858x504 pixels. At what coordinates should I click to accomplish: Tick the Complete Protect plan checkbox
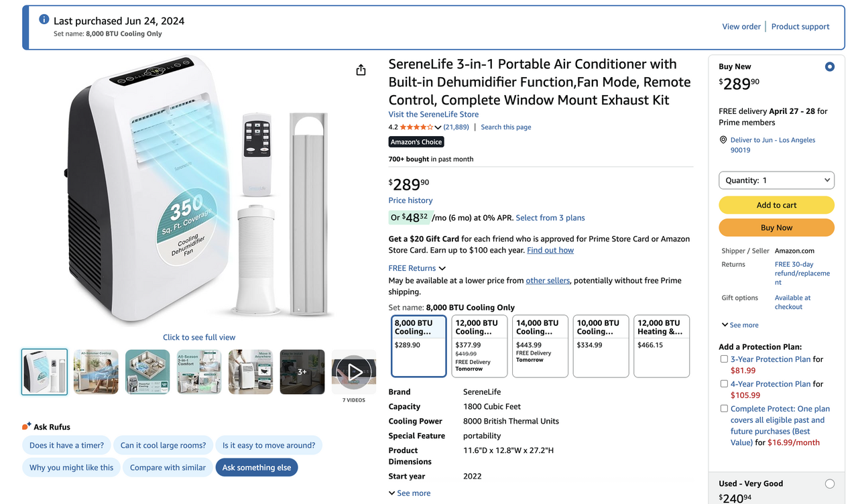pyautogui.click(x=724, y=409)
